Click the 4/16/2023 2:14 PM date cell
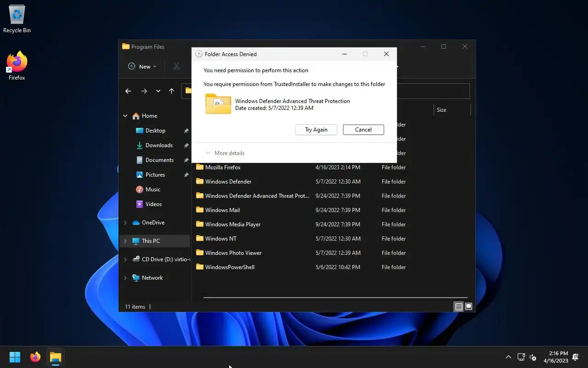This screenshot has width=588, height=368. click(338, 167)
